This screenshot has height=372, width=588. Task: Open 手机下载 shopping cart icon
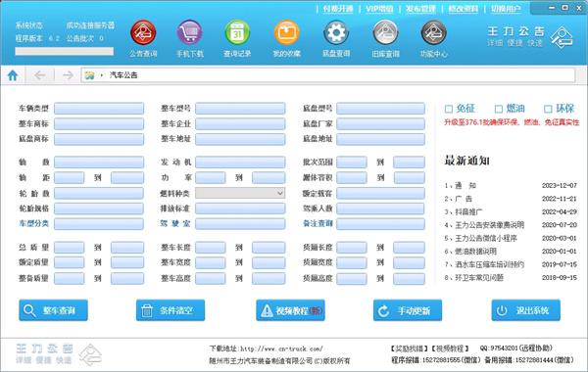(190, 32)
